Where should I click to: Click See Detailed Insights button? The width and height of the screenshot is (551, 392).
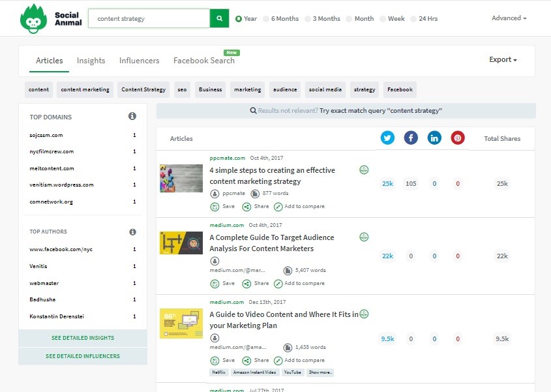pyautogui.click(x=83, y=338)
